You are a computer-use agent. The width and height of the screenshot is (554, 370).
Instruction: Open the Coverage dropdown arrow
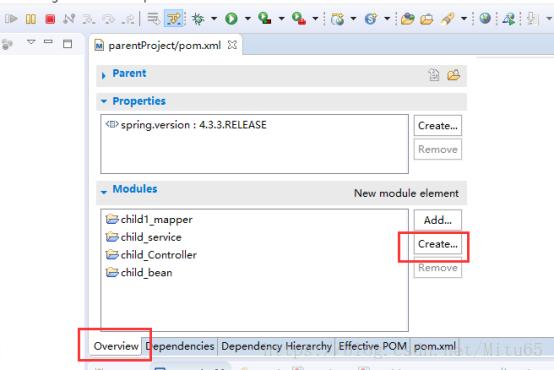(x=281, y=18)
